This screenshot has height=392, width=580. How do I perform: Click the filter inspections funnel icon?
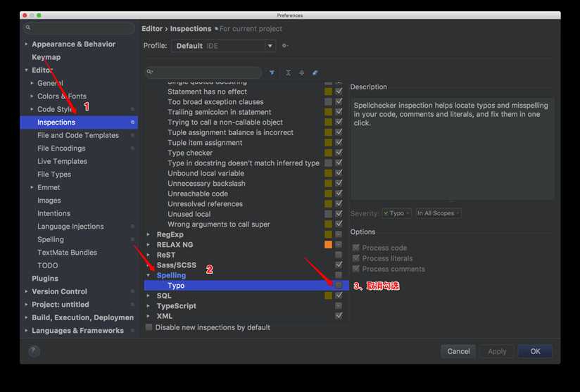[272, 73]
